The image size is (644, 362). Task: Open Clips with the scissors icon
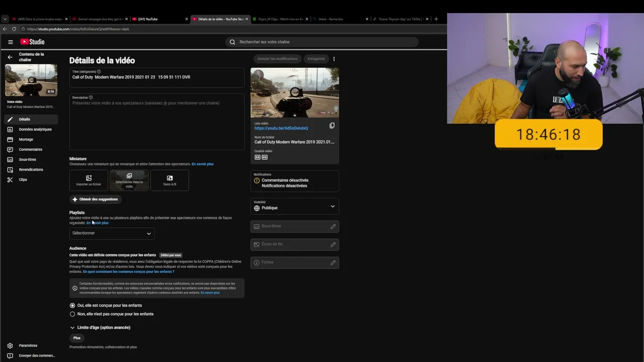coord(10,179)
